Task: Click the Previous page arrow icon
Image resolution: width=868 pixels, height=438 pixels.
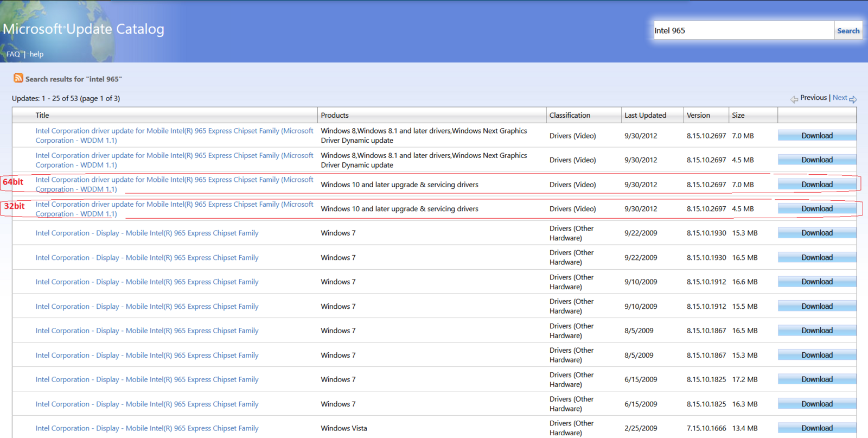Action: (794, 99)
